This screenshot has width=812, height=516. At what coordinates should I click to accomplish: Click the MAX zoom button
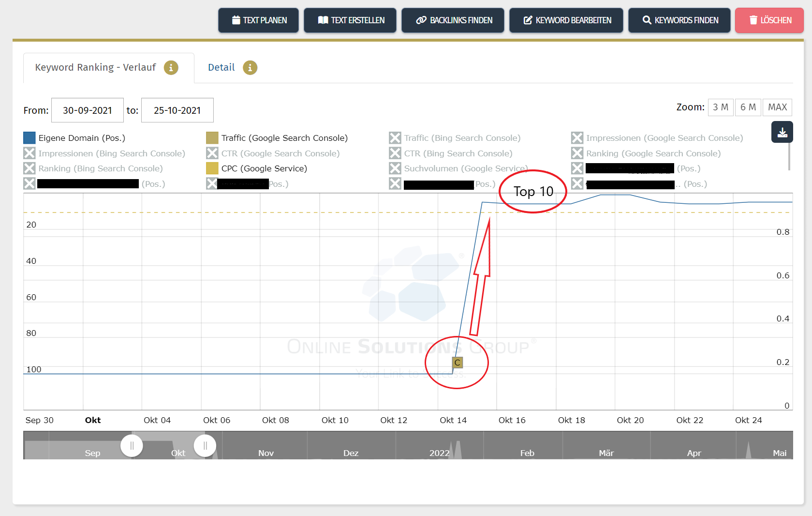777,107
